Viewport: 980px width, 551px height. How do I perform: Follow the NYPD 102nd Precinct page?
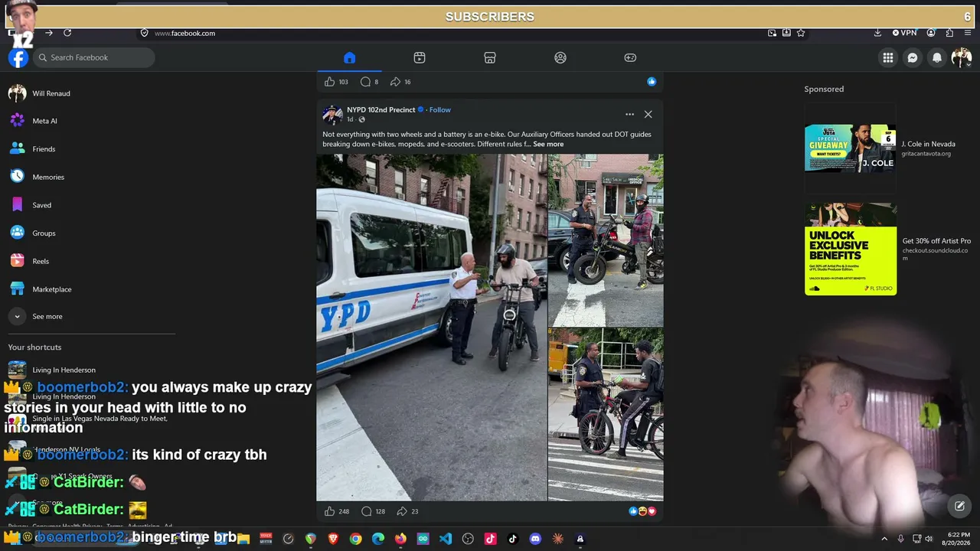(x=439, y=109)
